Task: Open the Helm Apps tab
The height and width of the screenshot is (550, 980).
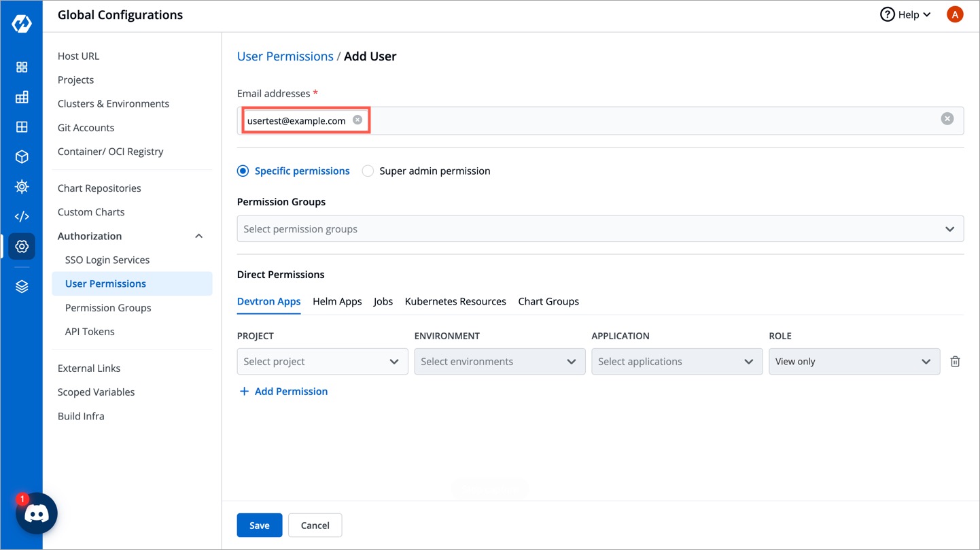Action: point(337,301)
